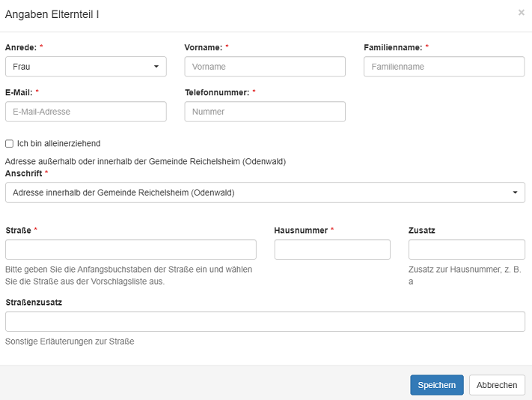
Task: Focus the E-Mail-Adresse input field
Action: pyautogui.click(x=86, y=112)
